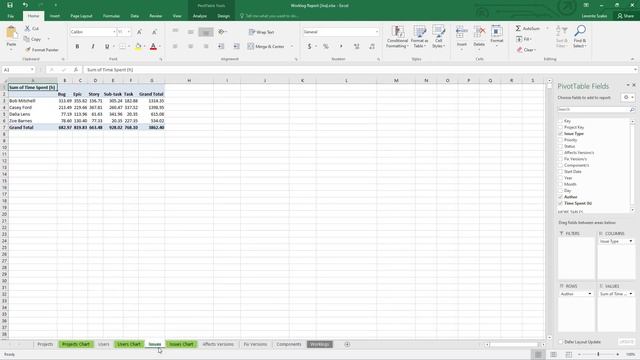Open Sum of Time dropdown in Values
The image size is (640, 360).
tap(631, 294)
